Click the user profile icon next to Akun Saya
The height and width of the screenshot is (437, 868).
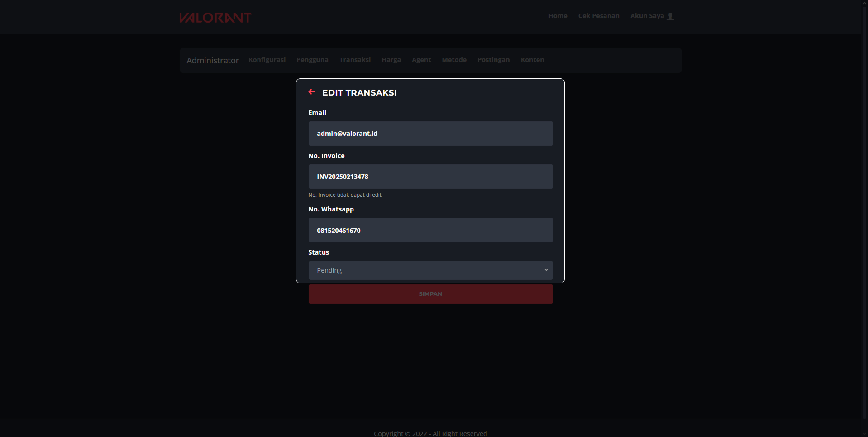coord(671,16)
